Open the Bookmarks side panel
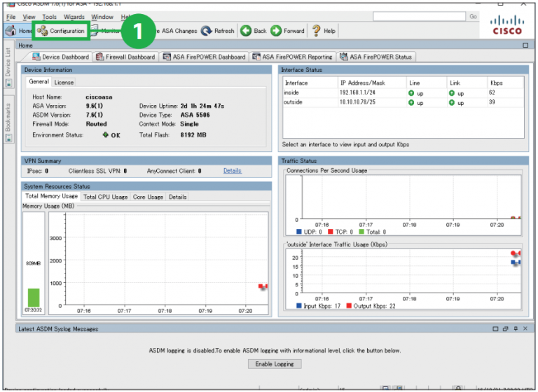 [x=8, y=118]
